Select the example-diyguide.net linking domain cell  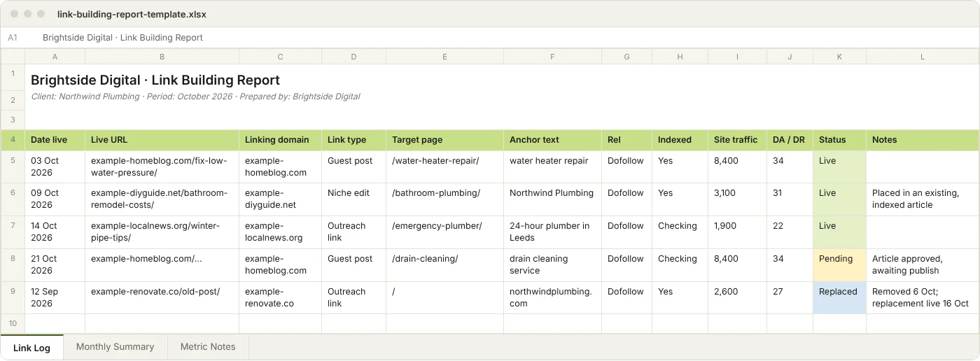click(280, 199)
